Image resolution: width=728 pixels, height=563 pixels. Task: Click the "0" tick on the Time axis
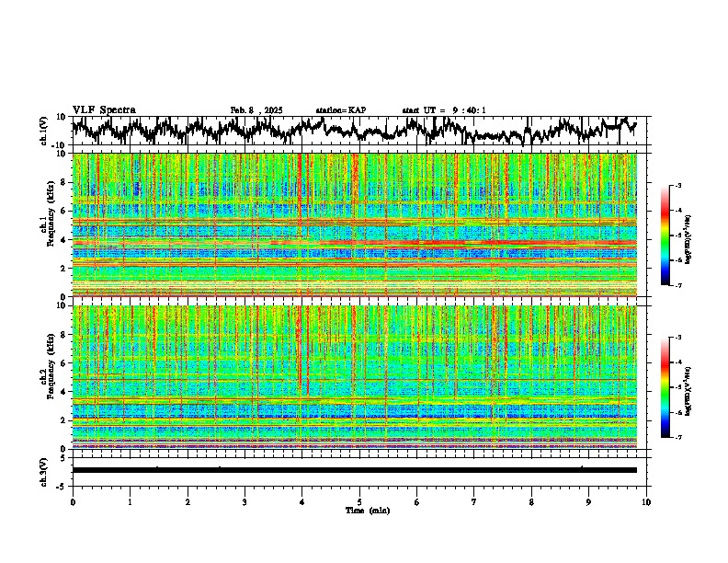(x=73, y=502)
